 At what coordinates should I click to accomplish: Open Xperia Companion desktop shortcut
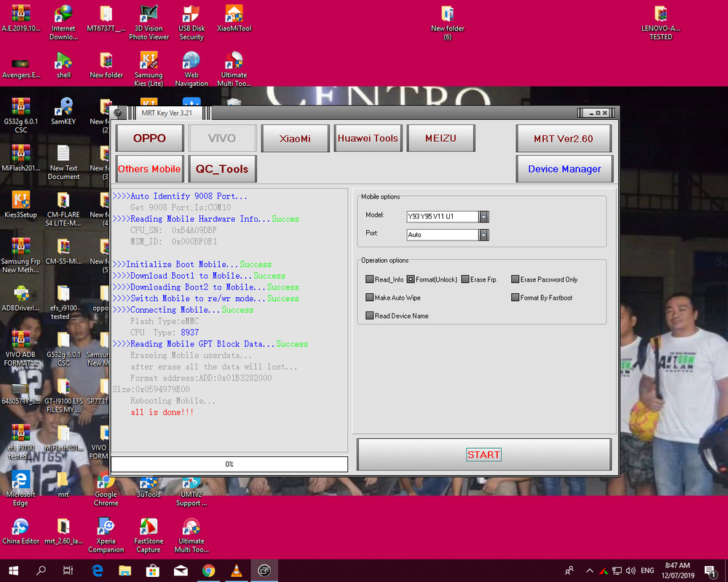[x=106, y=535]
